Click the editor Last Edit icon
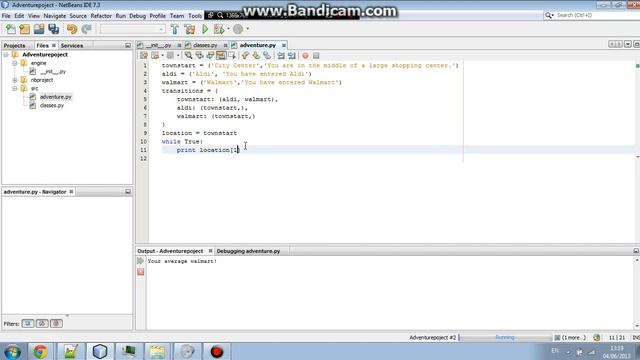Image resolution: width=640 pixels, height=360 pixels. tap(144, 56)
